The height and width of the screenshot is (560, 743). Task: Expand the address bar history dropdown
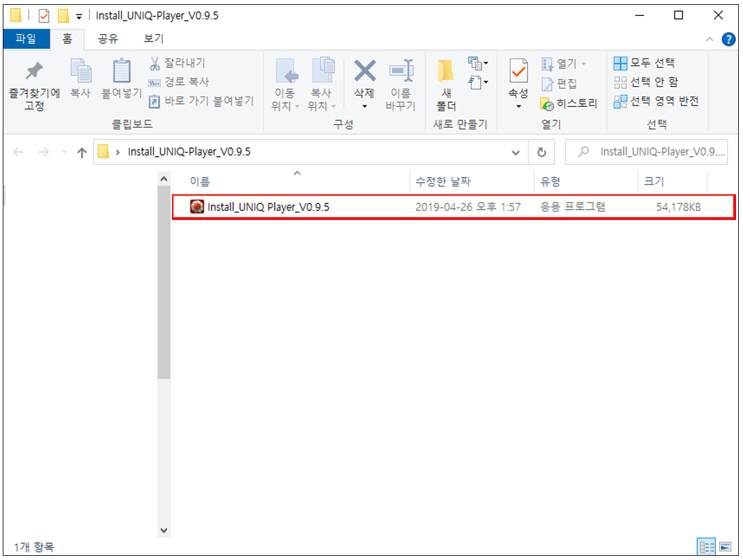tap(515, 152)
